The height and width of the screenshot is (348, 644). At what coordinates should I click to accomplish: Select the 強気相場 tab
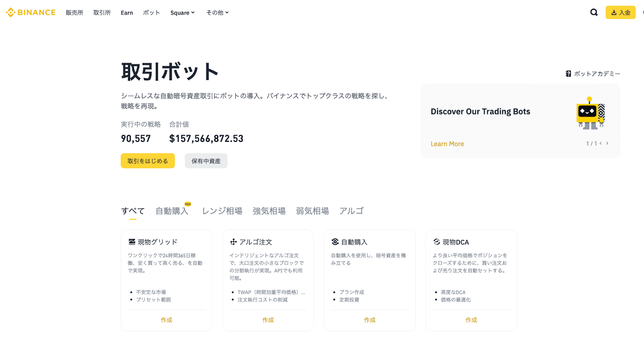[x=269, y=211]
